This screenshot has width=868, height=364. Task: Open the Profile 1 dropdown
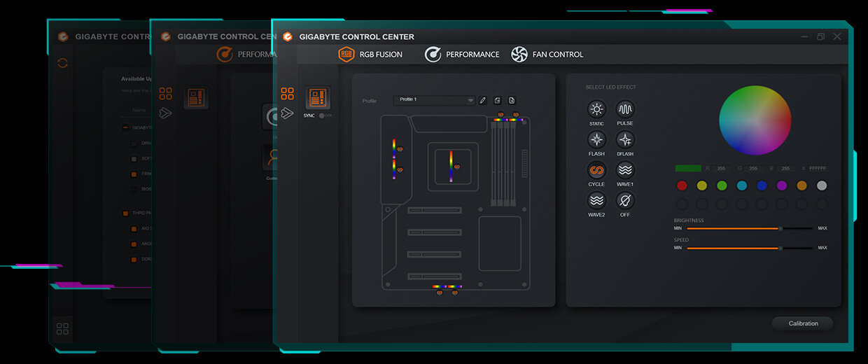coord(434,100)
